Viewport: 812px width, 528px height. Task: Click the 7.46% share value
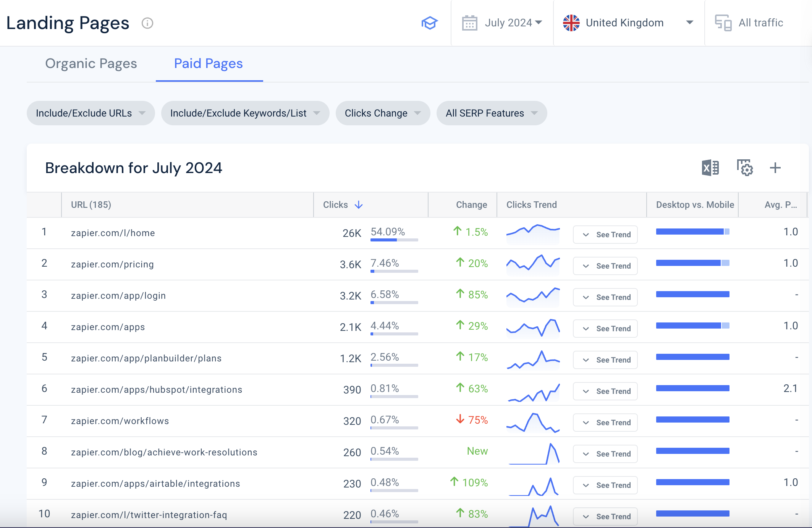coord(385,263)
